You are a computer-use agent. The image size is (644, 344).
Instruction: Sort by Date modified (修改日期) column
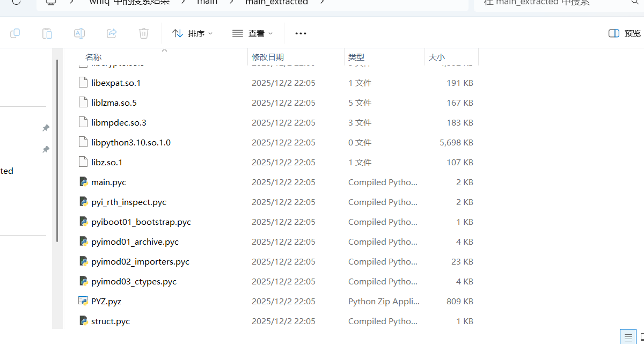pos(268,57)
